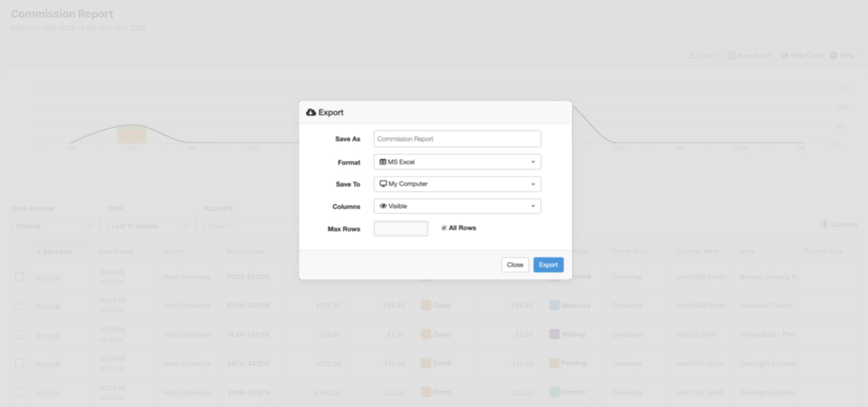
Task: Click the Memorabilia item cell
Action: click(x=768, y=334)
